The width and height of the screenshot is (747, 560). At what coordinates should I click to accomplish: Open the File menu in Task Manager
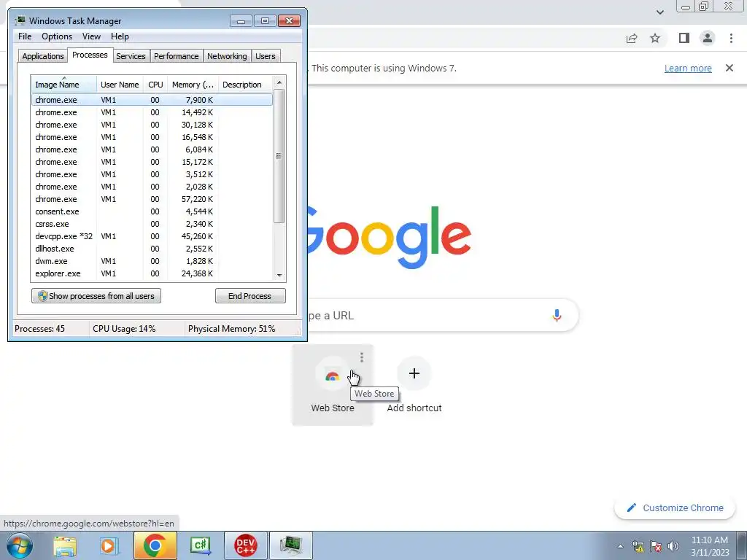(25, 36)
